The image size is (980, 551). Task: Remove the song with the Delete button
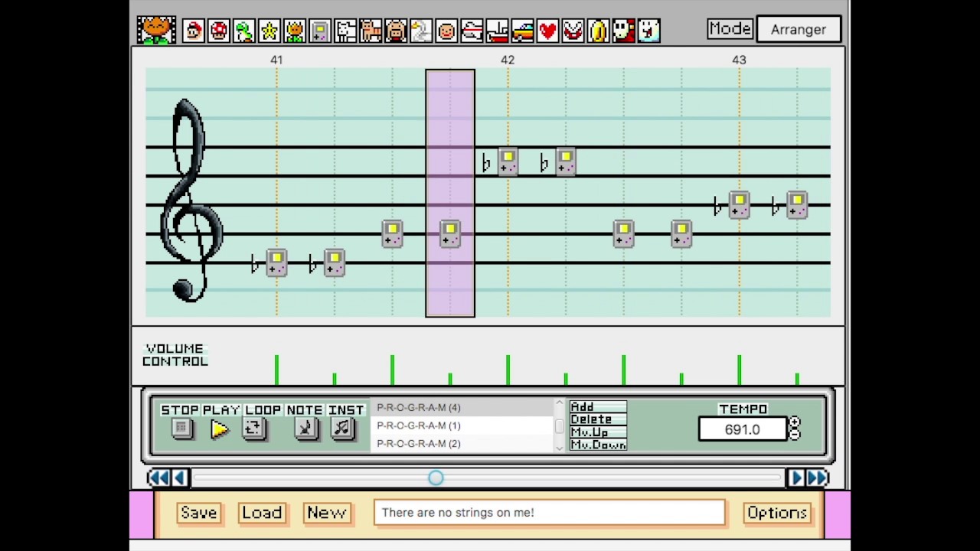598,419
